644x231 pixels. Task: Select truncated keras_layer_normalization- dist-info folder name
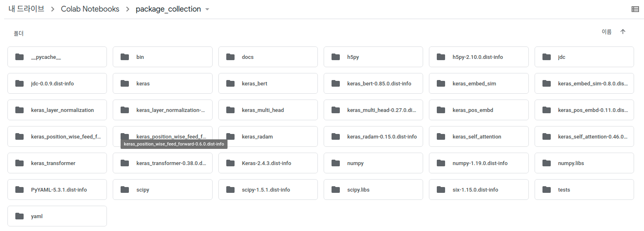pos(171,110)
